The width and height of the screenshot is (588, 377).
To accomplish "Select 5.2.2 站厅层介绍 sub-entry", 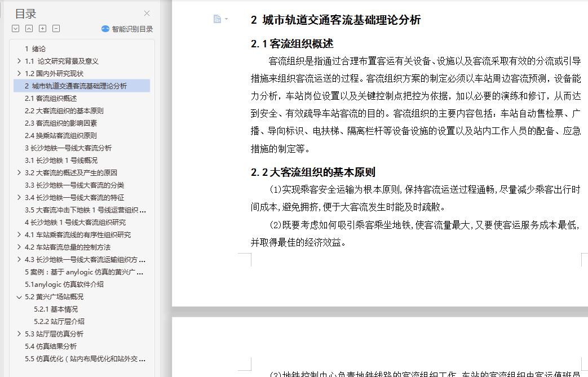I will click(x=59, y=322).
